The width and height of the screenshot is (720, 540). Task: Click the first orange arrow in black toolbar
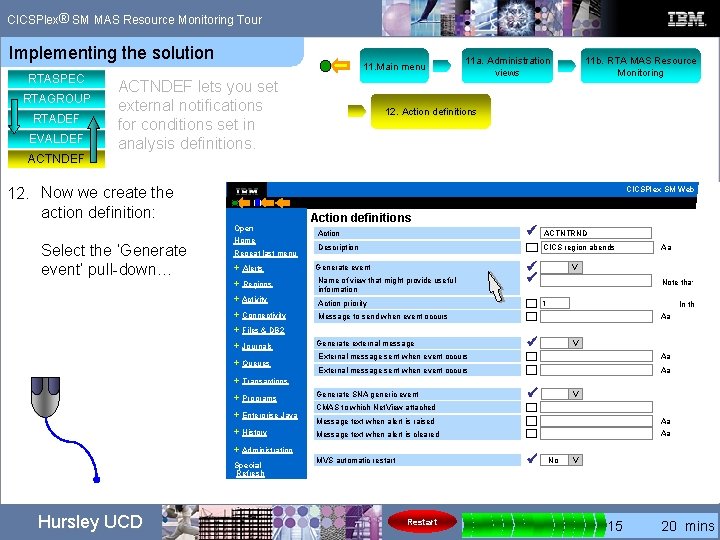242,202
